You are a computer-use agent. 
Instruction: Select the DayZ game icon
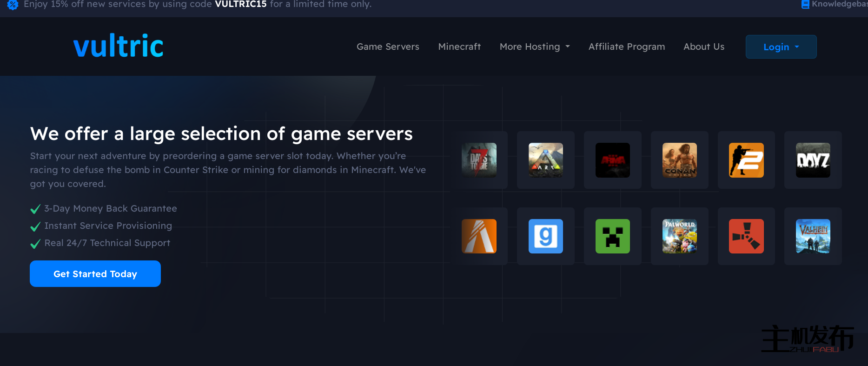coord(813,160)
